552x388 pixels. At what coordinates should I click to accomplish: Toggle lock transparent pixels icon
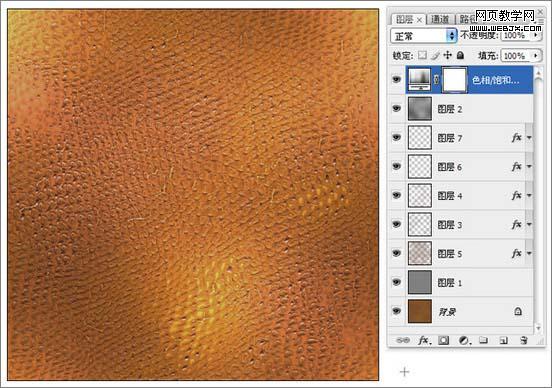point(422,55)
